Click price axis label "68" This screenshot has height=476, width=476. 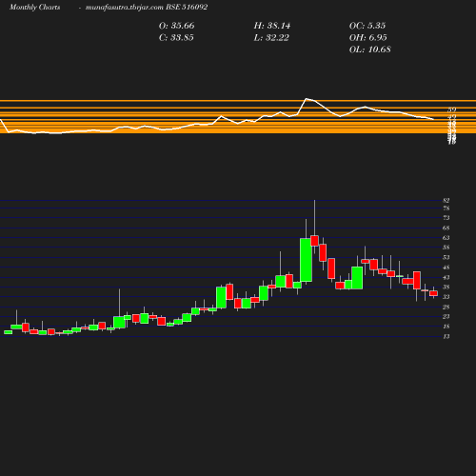point(446,228)
